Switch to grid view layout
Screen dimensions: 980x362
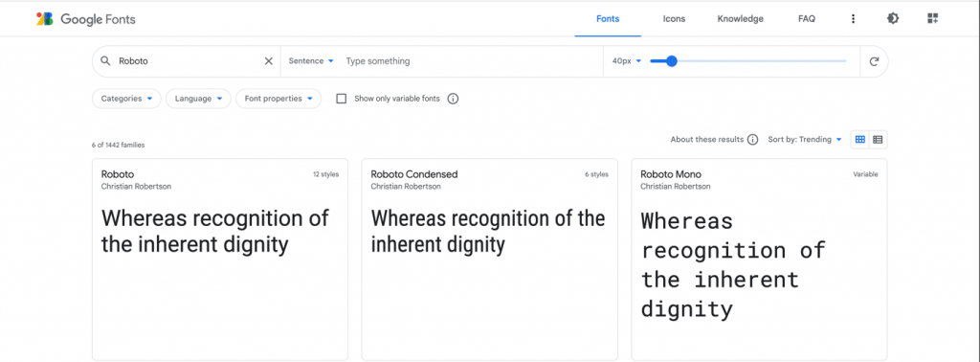click(x=860, y=140)
